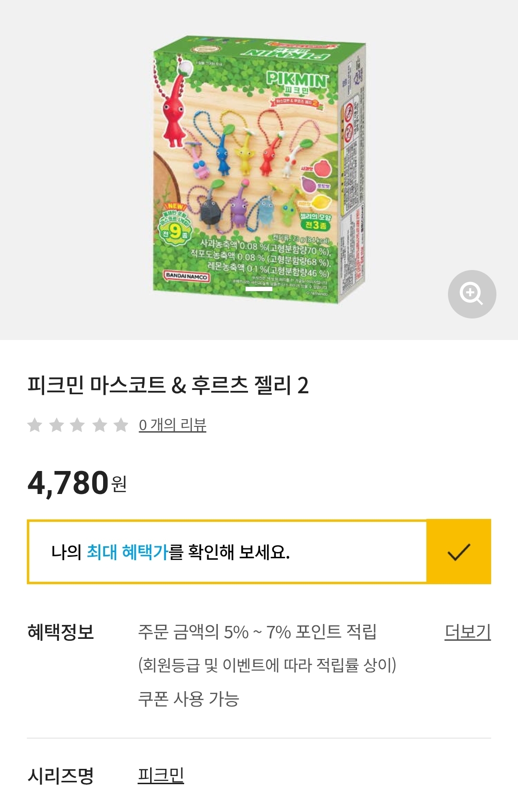
Task: Select the first rating star
Action: (x=35, y=425)
